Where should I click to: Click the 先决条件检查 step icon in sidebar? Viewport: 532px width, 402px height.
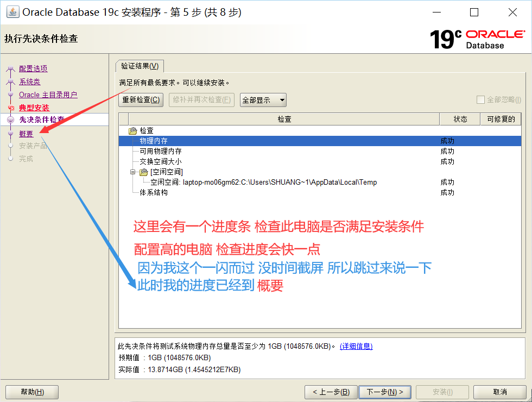[x=12, y=120]
